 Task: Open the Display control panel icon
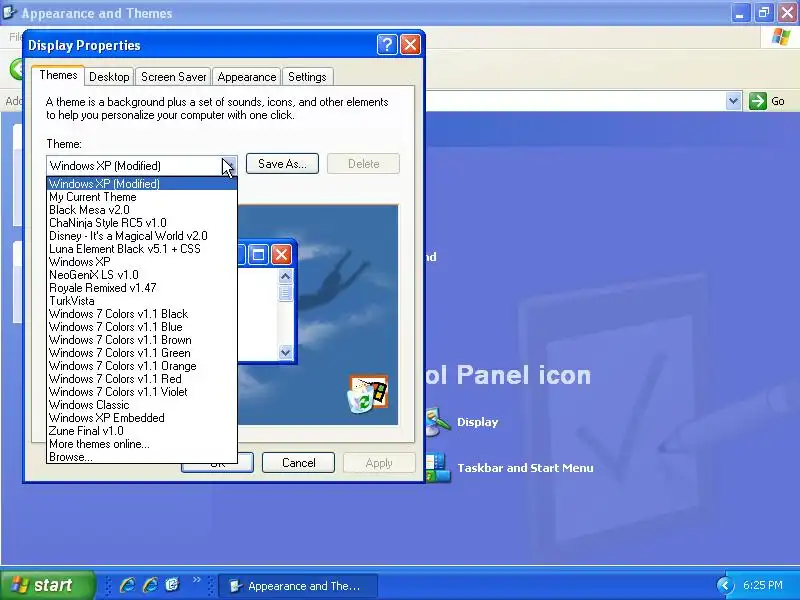[x=437, y=422]
